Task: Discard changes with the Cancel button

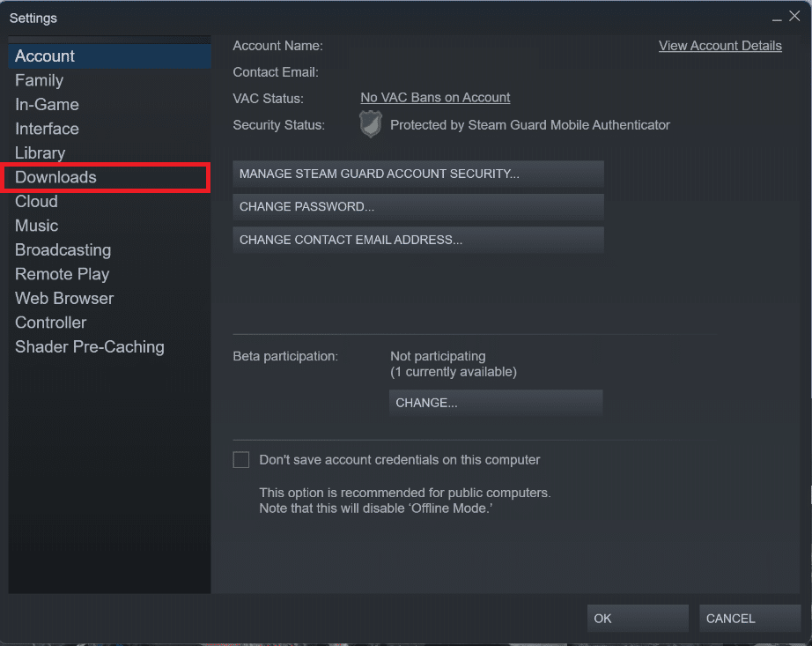Action: point(749,618)
